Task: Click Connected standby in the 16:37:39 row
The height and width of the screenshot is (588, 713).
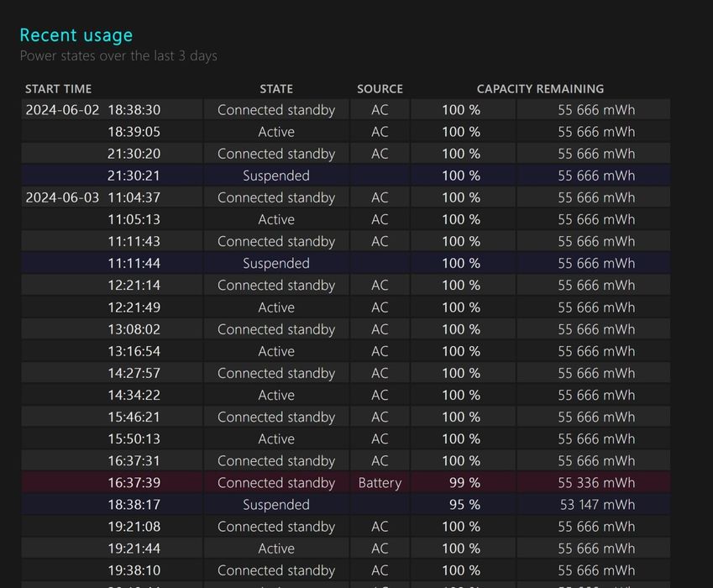Action: click(x=276, y=483)
